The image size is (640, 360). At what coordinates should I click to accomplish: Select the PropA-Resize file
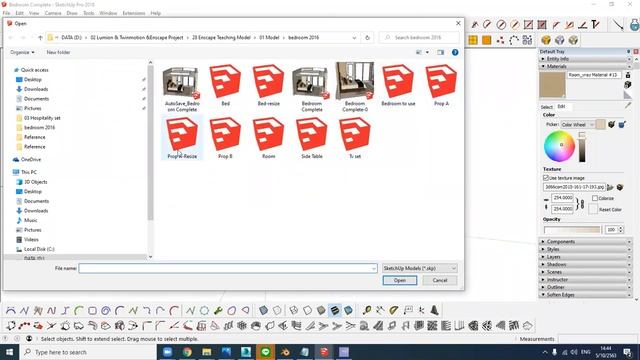tap(182, 138)
